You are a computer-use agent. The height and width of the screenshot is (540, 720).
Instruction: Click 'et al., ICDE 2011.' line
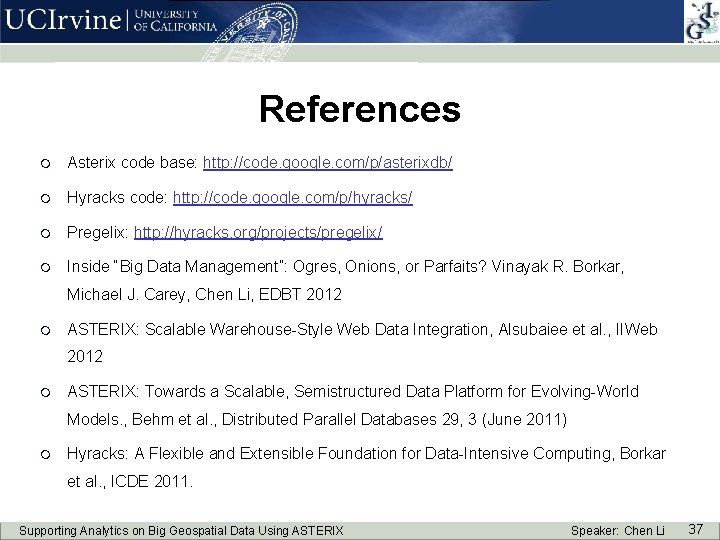[130, 482]
